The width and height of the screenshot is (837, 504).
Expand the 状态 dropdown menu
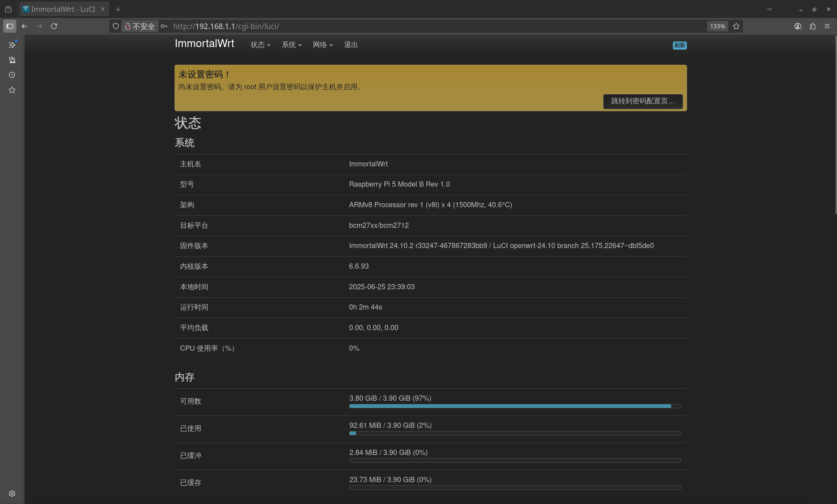click(260, 45)
